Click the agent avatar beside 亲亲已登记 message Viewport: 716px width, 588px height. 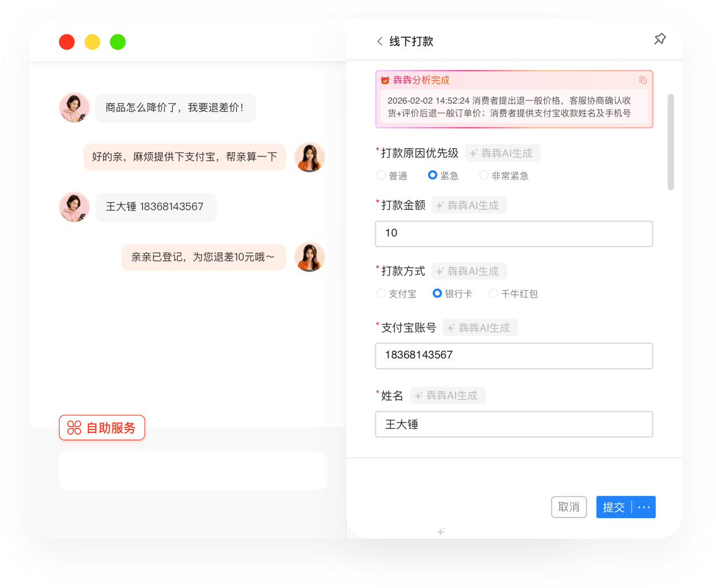[310, 256]
